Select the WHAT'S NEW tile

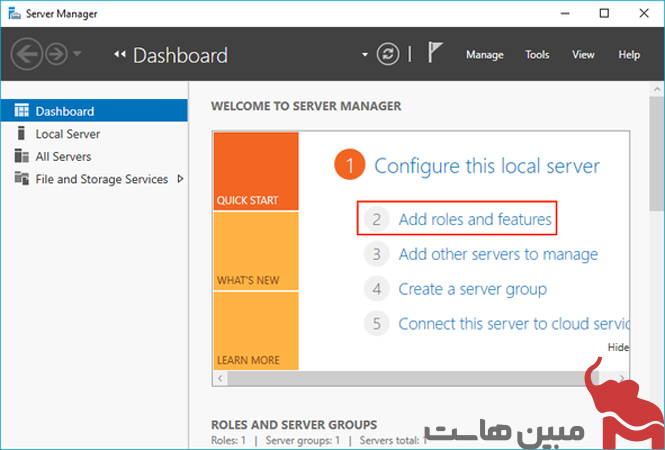pos(256,251)
